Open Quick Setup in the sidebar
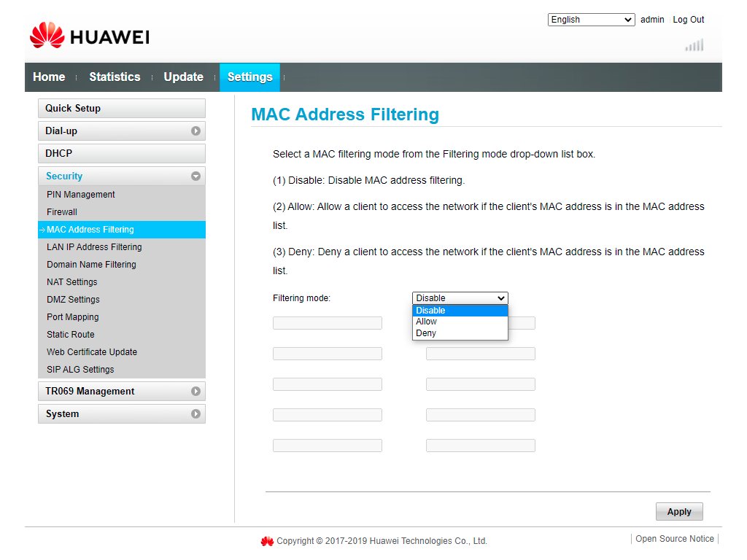Viewport: 747px width, 560px height. pyautogui.click(x=73, y=109)
